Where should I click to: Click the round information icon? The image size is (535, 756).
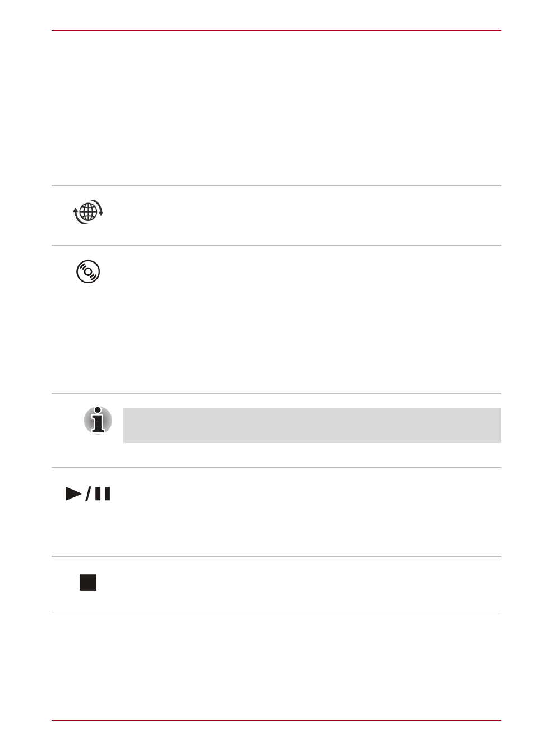coord(98,420)
